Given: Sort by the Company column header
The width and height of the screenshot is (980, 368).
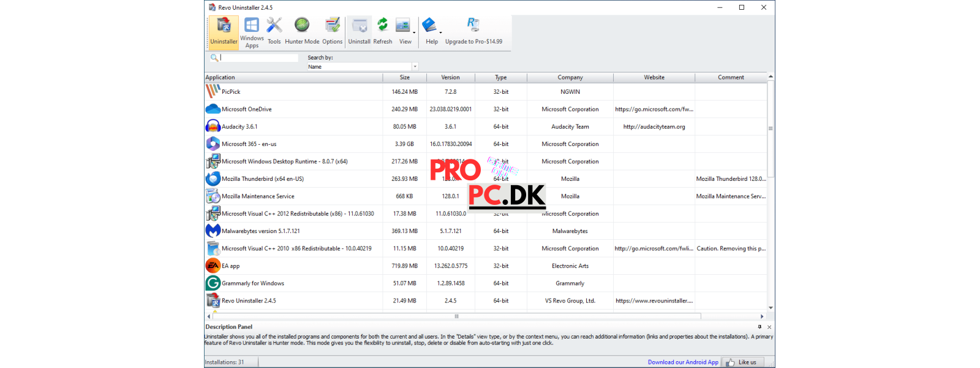Looking at the screenshot, I should [x=570, y=77].
